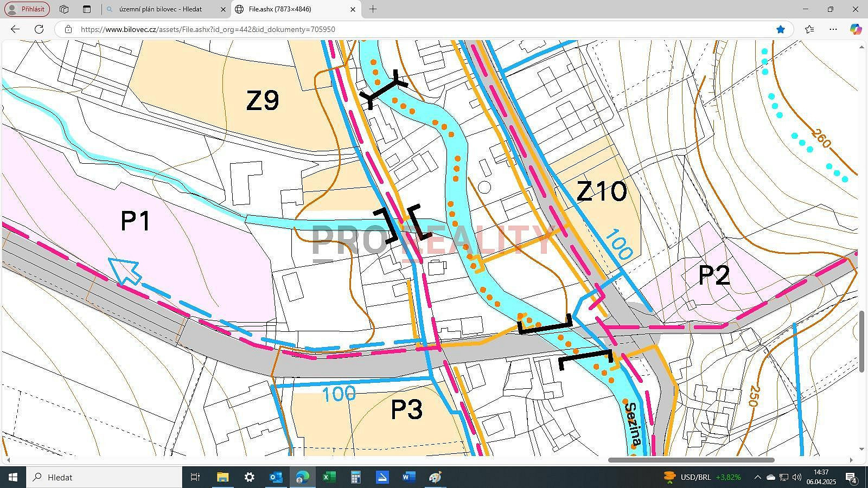868x488 pixels.
Task: Go back using the back arrow
Action: pos(15,29)
